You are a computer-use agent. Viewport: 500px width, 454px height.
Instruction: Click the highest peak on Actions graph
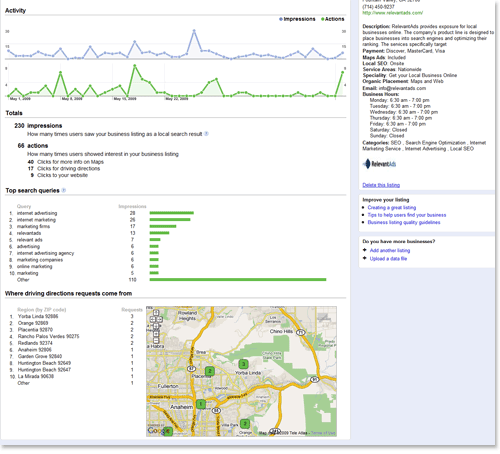(x=135, y=66)
